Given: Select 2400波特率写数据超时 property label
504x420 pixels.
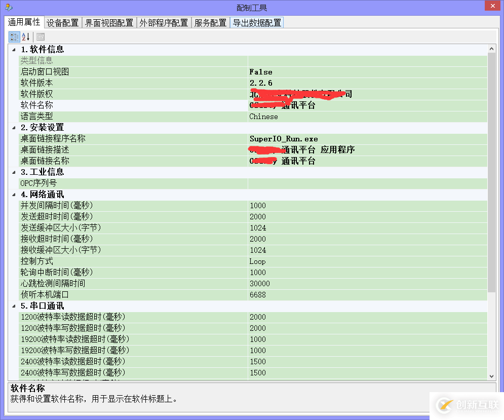Looking at the screenshot, I should (x=73, y=373).
